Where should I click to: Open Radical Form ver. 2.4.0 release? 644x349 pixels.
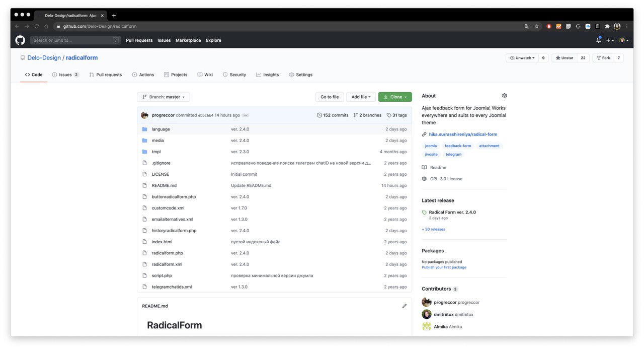tap(452, 212)
